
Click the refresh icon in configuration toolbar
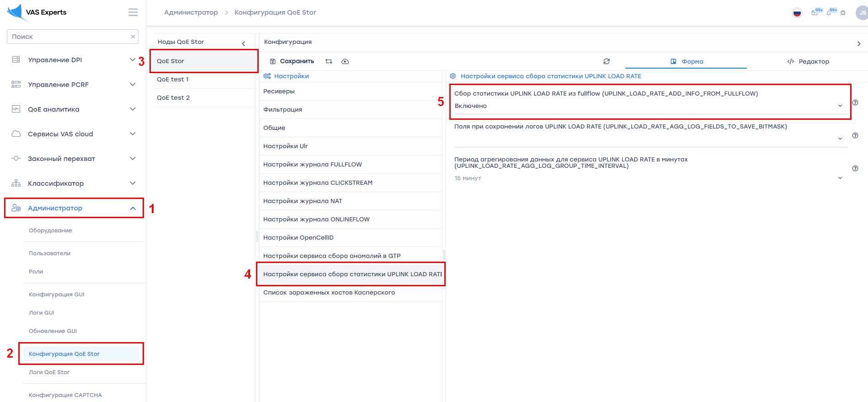(607, 61)
